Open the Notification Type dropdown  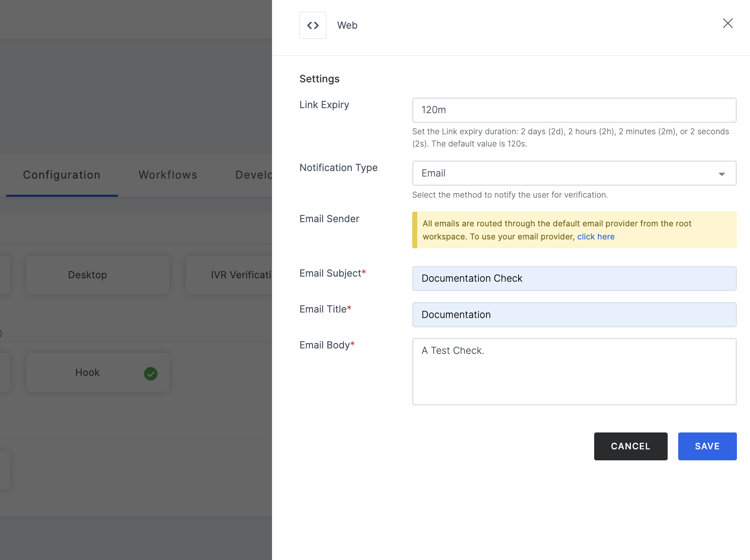pyautogui.click(x=574, y=173)
